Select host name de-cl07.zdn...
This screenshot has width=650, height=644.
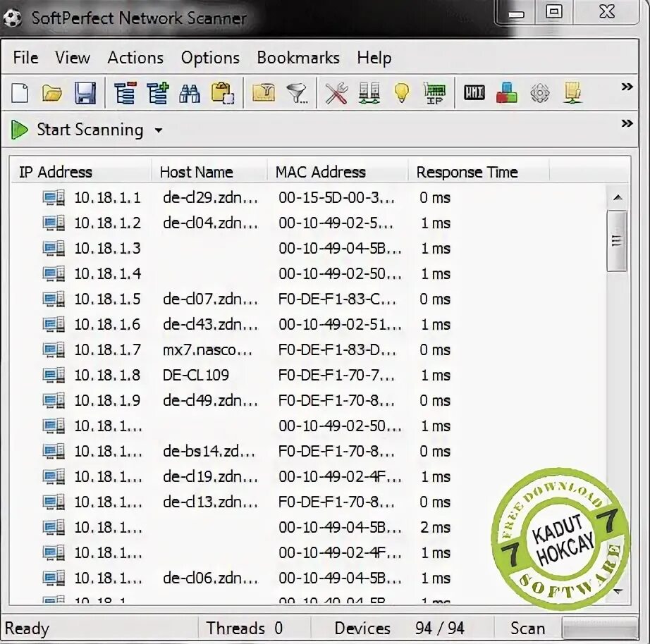211,299
